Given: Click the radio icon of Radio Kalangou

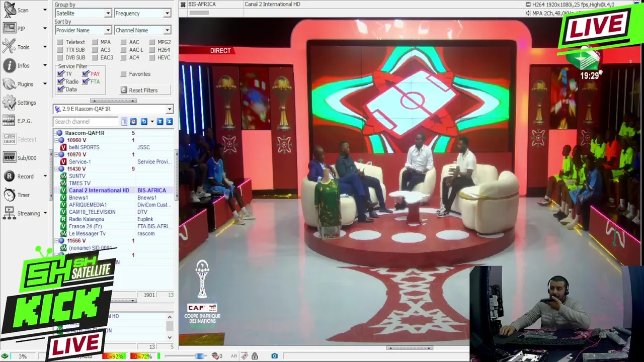Looking at the screenshot, I should [63, 219].
